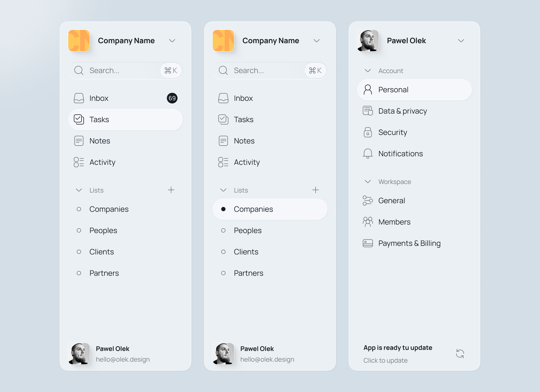Select the Tasks checkmark icon

point(79,119)
